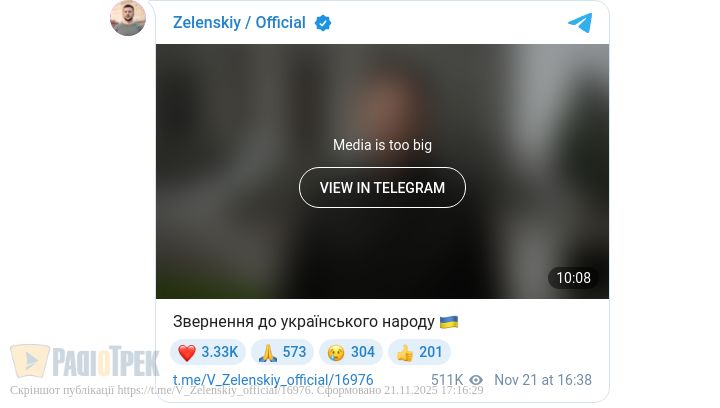Click the thumbs up reaction 201
This screenshot has height=408, width=720.
click(419, 352)
